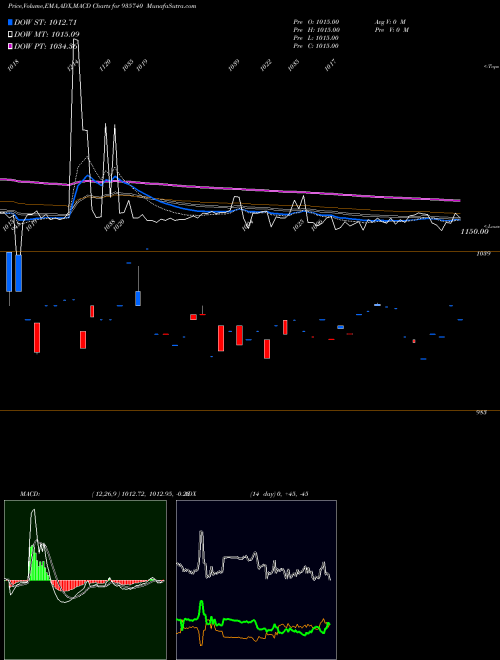The image size is (500, 660).
Task: Select the 'DOW MT: 1015.09' label
Action: tap(47, 34)
